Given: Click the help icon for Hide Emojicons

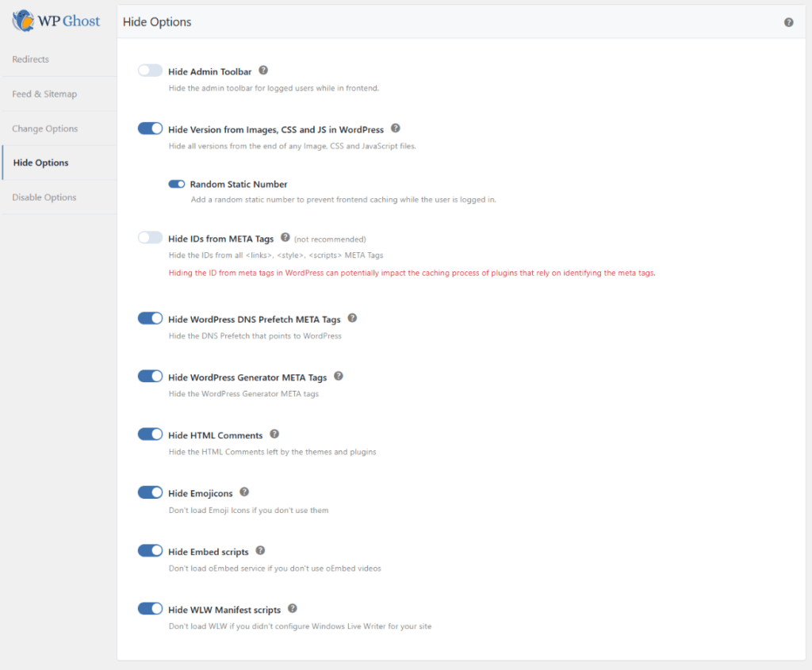Looking at the screenshot, I should [243, 492].
